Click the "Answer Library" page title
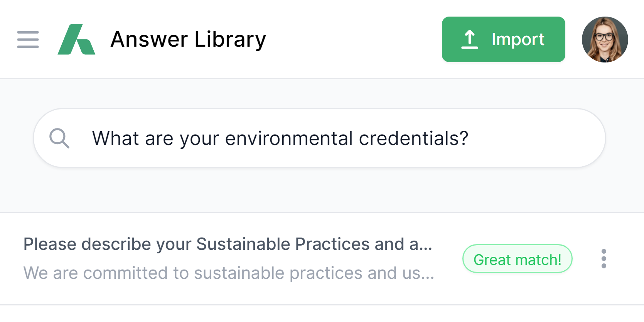Image resolution: width=644 pixels, height=322 pixels. coord(188,39)
